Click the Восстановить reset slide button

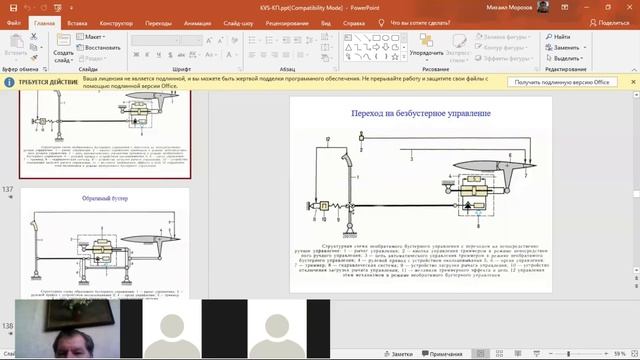[99, 47]
